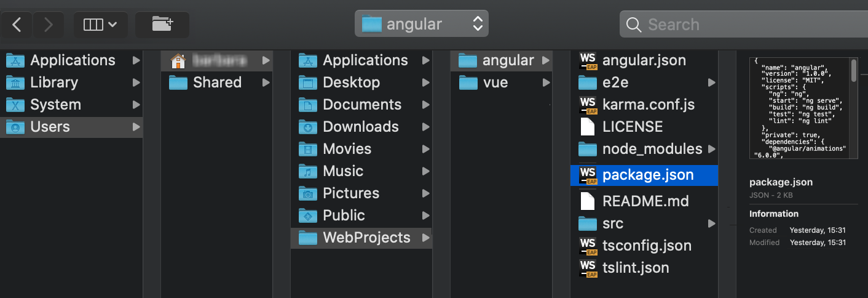868x298 pixels.
Task: Select the karma.conf.js WebStorm file icon
Action: [588, 105]
